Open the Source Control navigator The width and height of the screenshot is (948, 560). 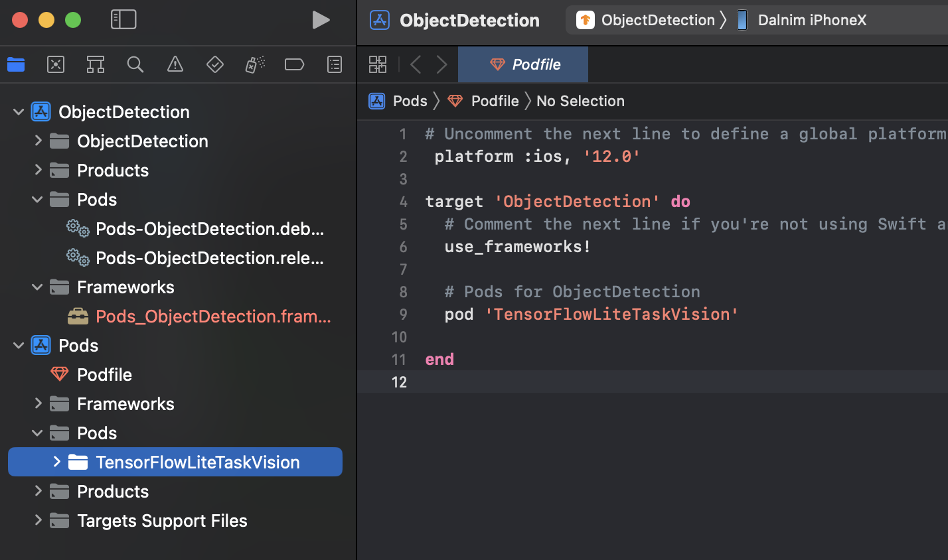[56, 64]
